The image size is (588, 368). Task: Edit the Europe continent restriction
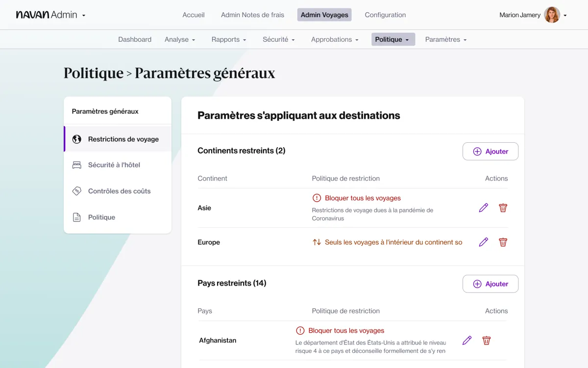click(x=484, y=242)
